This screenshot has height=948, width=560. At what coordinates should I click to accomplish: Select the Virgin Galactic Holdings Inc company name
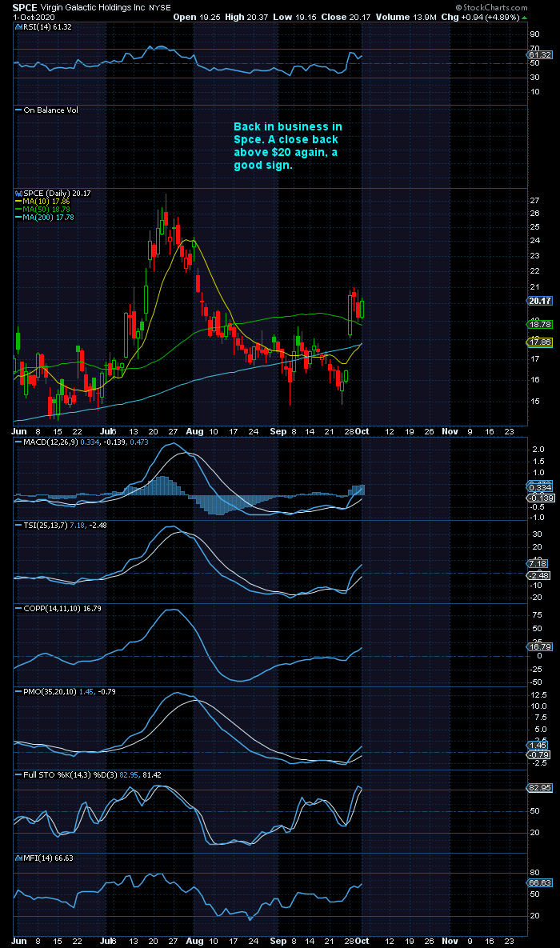[93, 9]
